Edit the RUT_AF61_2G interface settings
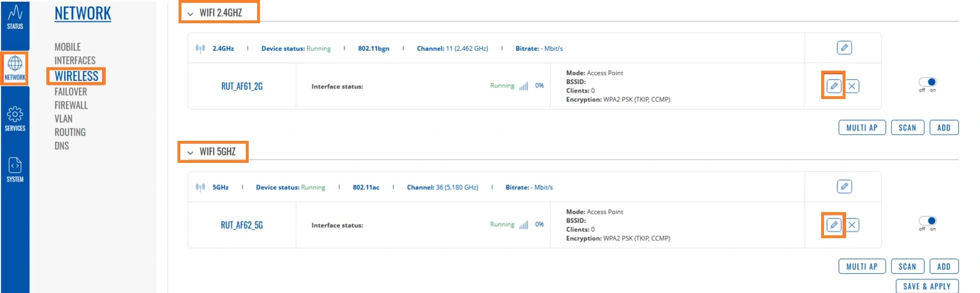This screenshot has height=293, width=980. click(x=834, y=86)
